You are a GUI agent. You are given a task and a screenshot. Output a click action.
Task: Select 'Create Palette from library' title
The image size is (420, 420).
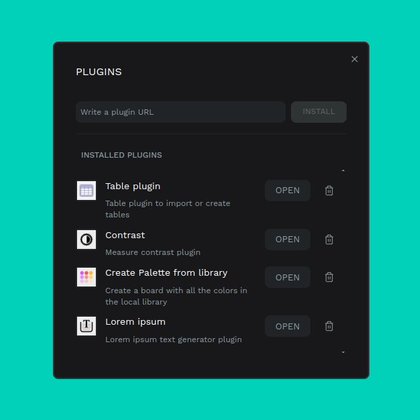[166, 273]
